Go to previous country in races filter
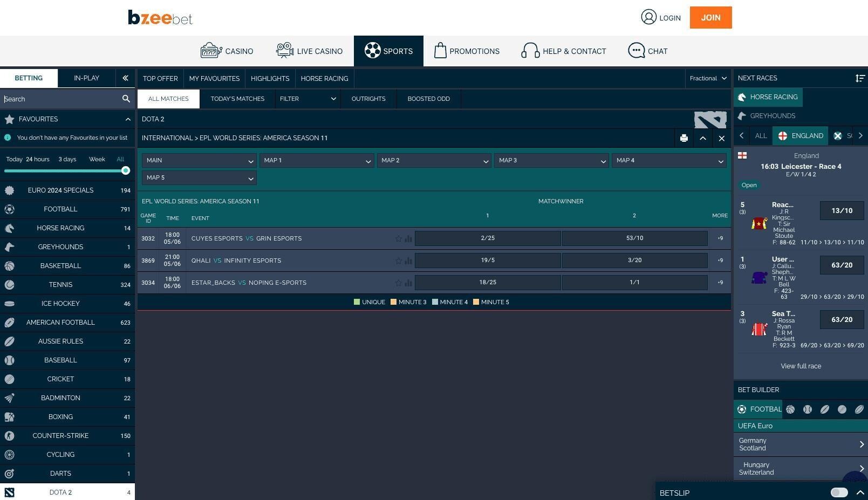Viewport: 868px width, 500px height. click(x=742, y=136)
